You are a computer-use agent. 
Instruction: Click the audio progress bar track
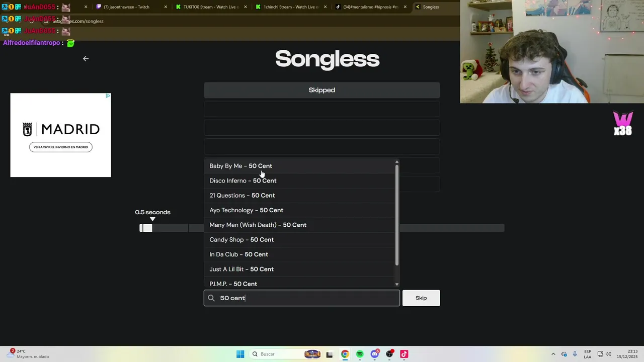click(x=322, y=228)
